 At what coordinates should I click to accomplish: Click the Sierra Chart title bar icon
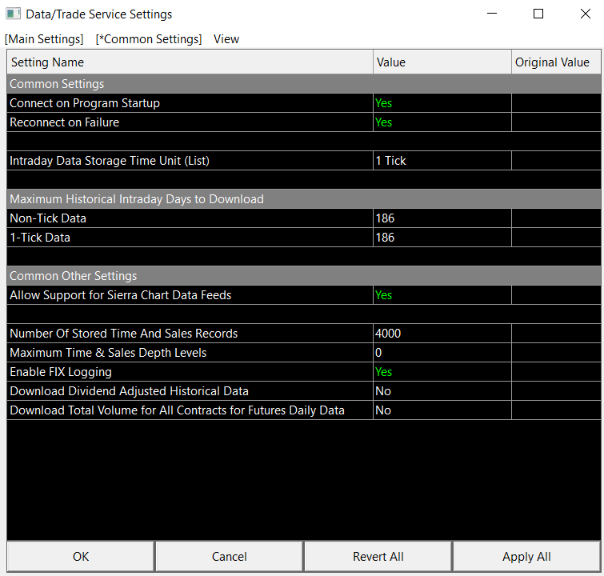(x=13, y=14)
